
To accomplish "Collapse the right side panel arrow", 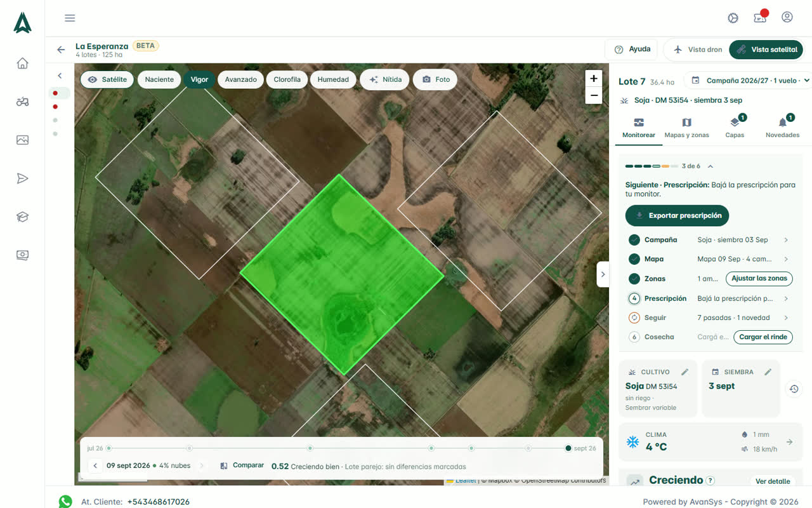I will pos(603,274).
